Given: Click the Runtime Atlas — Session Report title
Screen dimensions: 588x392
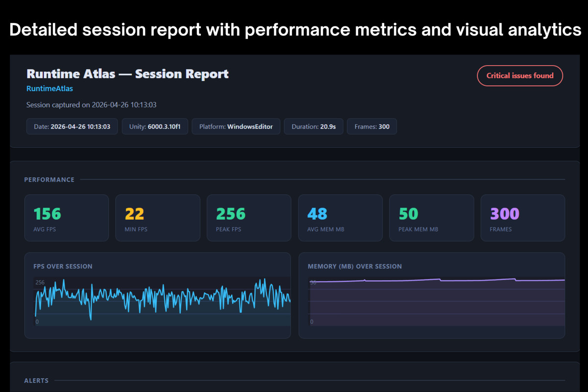Looking at the screenshot, I should [127, 74].
